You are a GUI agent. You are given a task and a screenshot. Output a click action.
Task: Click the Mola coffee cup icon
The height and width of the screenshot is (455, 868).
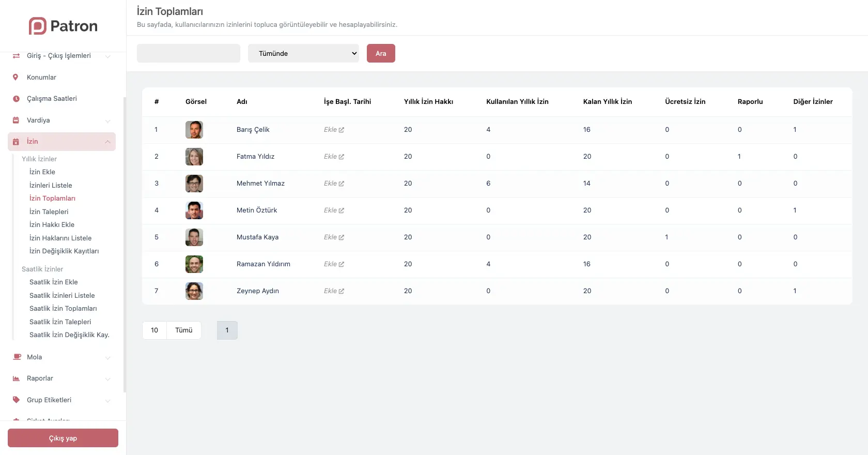[17, 357]
